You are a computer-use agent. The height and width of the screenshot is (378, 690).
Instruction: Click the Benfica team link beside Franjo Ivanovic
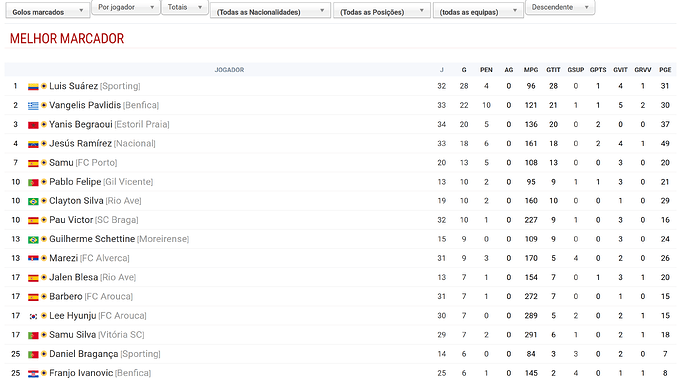[133, 373]
